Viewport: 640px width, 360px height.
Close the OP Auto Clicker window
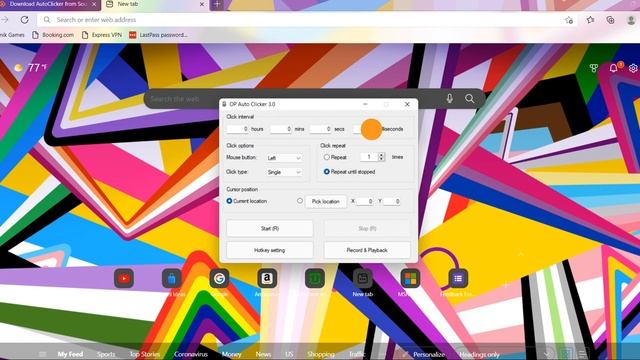point(407,104)
